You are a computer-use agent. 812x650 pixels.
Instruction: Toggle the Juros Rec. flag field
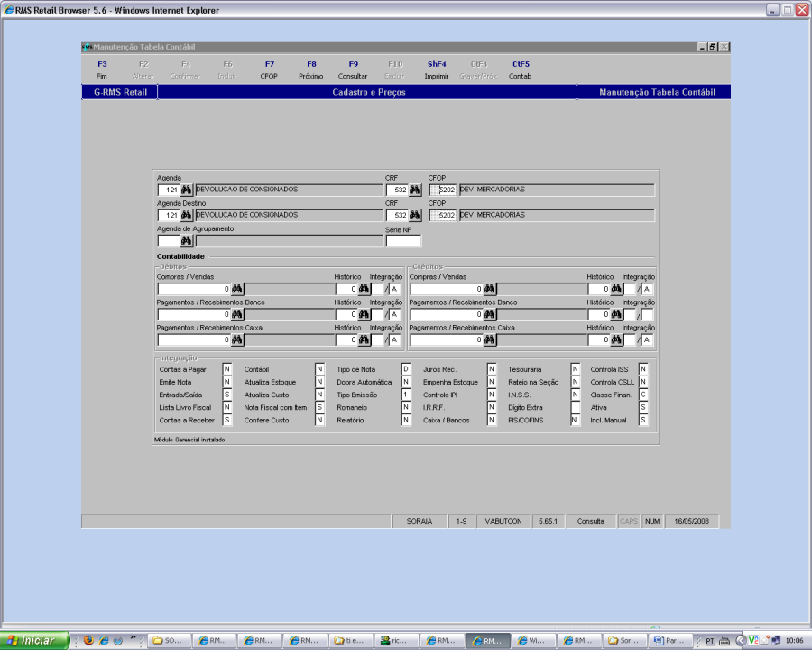(x=492, y=369)
